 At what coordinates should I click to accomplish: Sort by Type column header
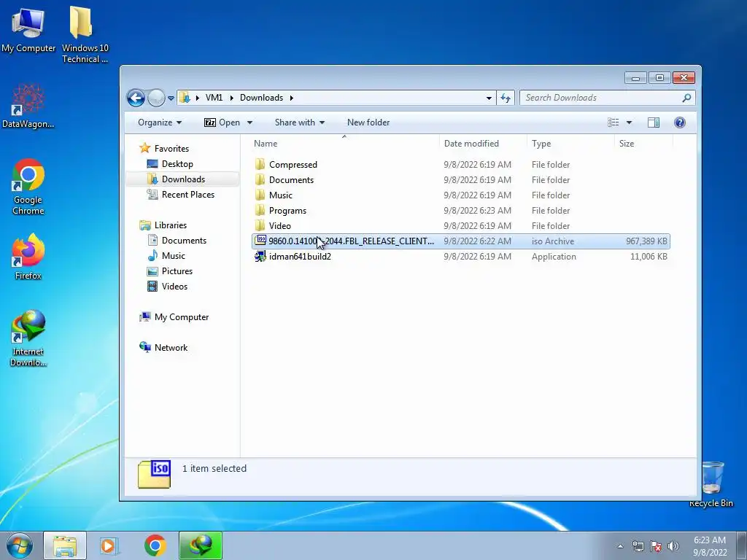(570, 144)
